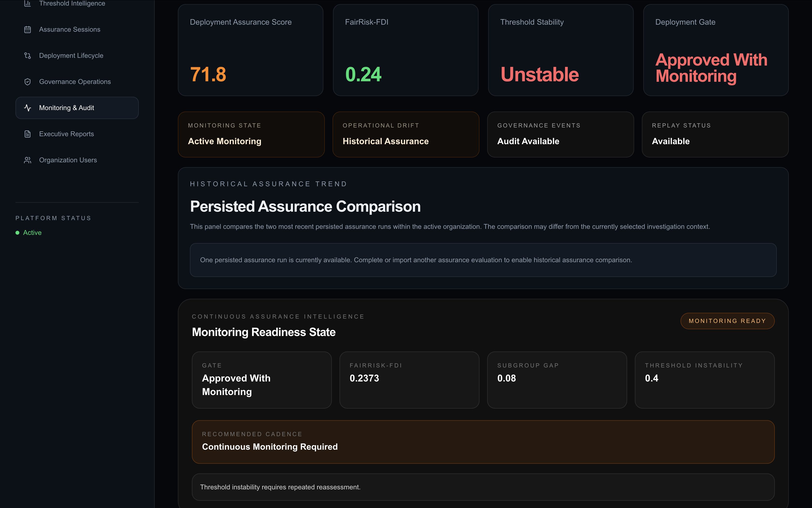The height and width of the screenshot is (508, 812).
Task: Click the Persisted Assurance Comparison heading
Action: tap(305, 206)
